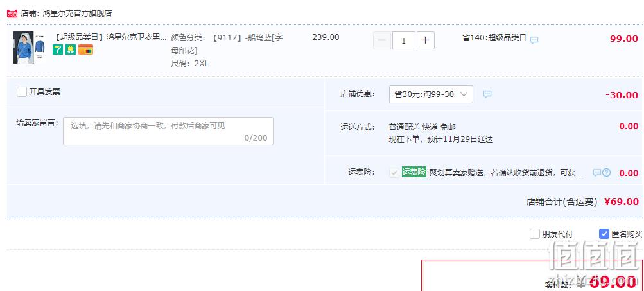The height and width of the screenshot is (291, 644).
Task: Click the green 7-day return badge icon
Action: tap(58, 49)
